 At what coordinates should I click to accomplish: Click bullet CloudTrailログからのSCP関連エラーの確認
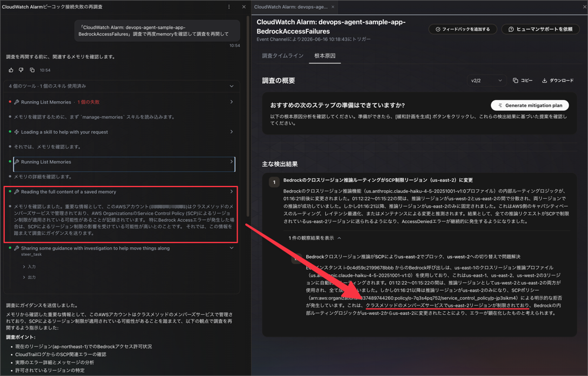(x=61, y=354)
